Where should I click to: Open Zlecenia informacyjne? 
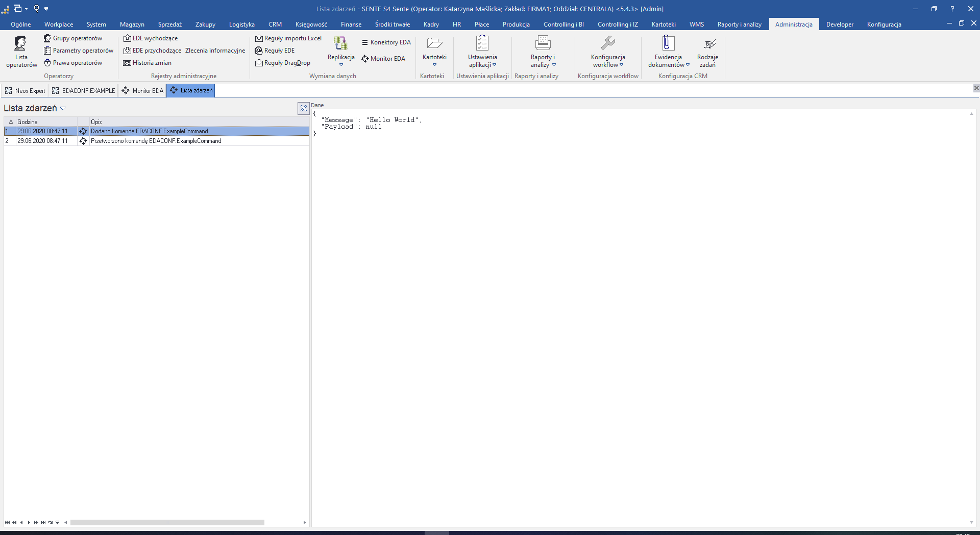pos(215,51)
